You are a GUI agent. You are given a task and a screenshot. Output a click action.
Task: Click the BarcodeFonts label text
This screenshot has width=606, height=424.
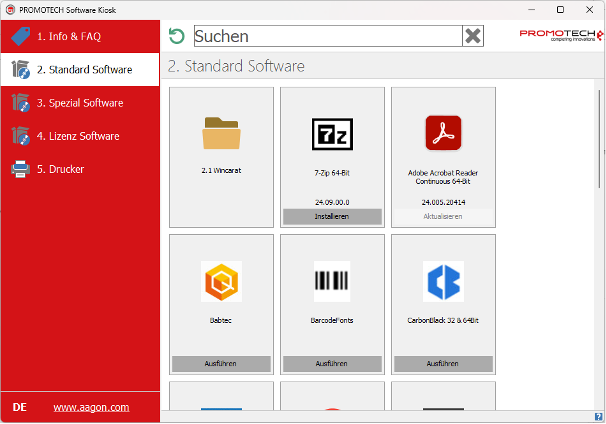[x=332, y=321]
